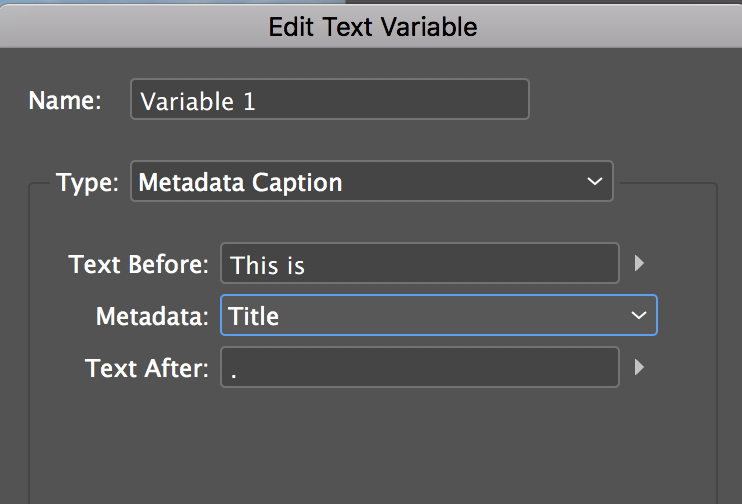Viewport: 742px width, 504px height.
Task: Click inside the Text After field
Action: point(420,368)
